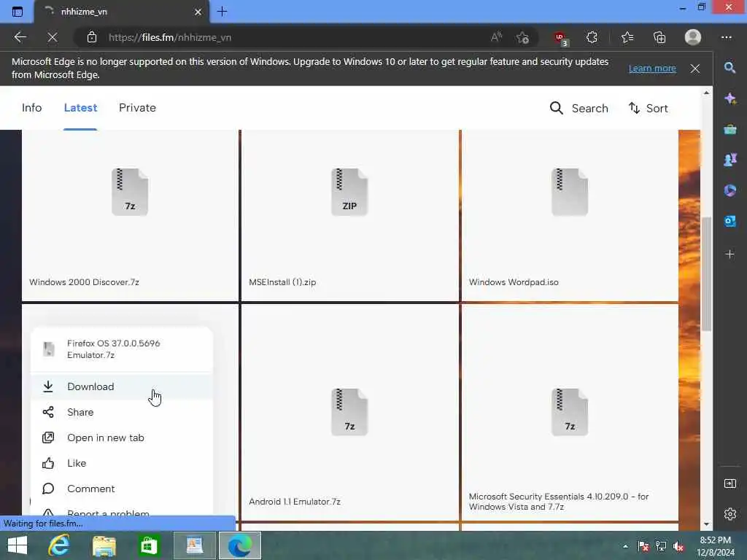Screen dimensions: 747x560
Task: Click MSEInstall (1).zip file name
Action: [x=282, y=282]
